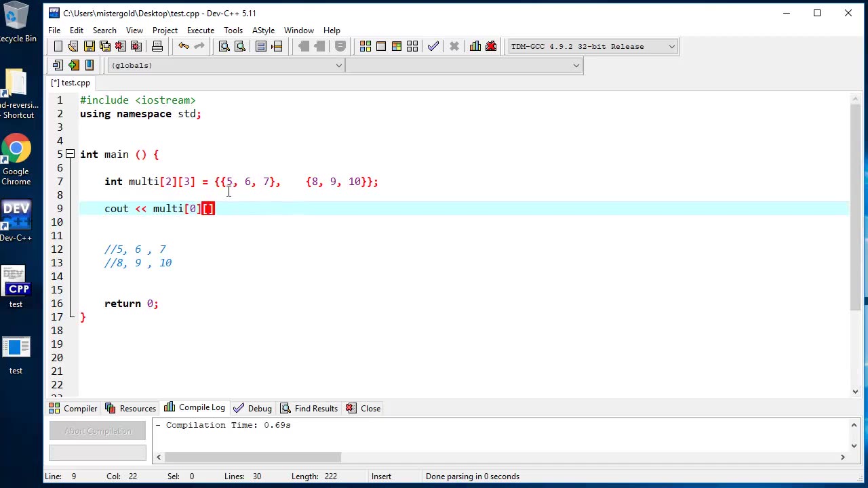The image size is (868, 488).
Task: Click the Redo arrow icon
Action: pyautogui.click(x=199, y=46)
